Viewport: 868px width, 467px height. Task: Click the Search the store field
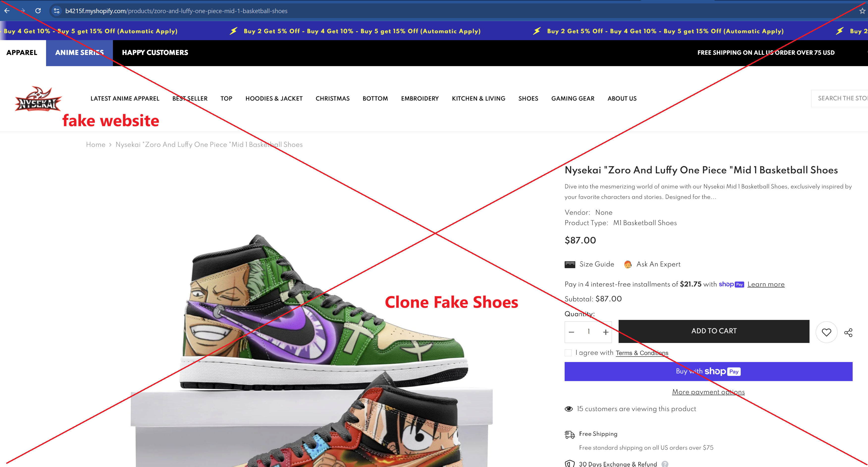(x=840, y=98)
